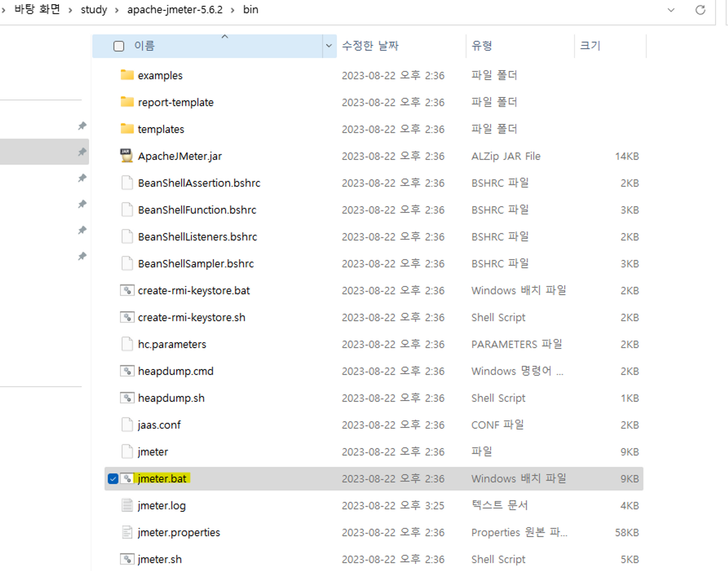Viewport: 728px width, 571px height.
Task: Sort by 수정한 날짜 column header
Action: coord(370,46)
